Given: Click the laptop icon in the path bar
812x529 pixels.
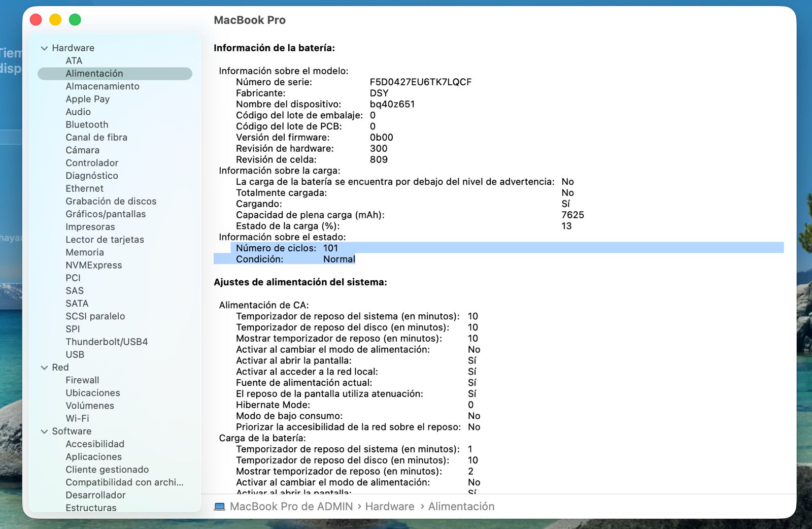Looking at the screenshot, I should 219,507.
